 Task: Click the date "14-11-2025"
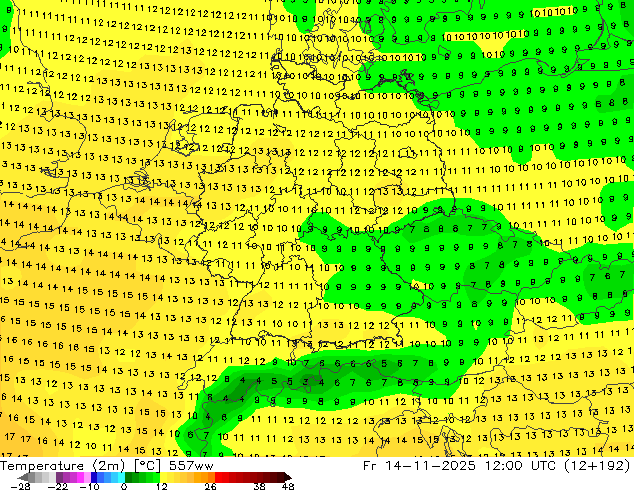pos(430,466)
